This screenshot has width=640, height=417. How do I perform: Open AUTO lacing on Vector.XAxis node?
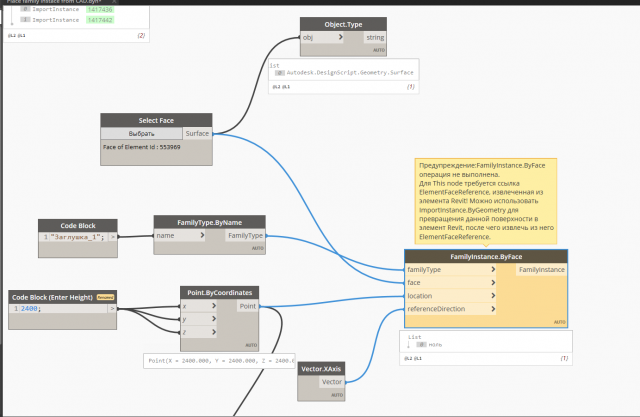click(337, 395)
